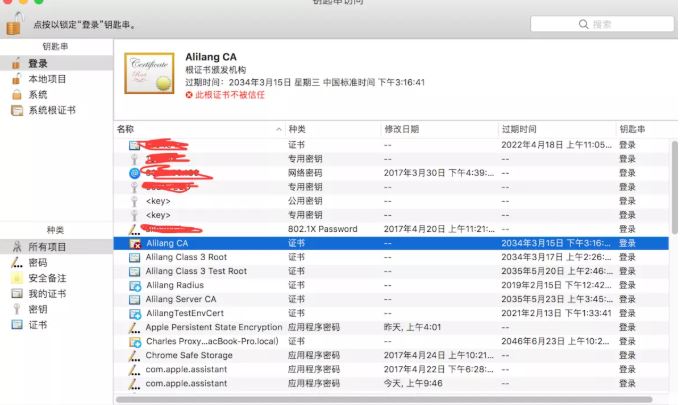Select Alilang Server CA
This screenshot has width=684, height=405.
coord(391,299)
